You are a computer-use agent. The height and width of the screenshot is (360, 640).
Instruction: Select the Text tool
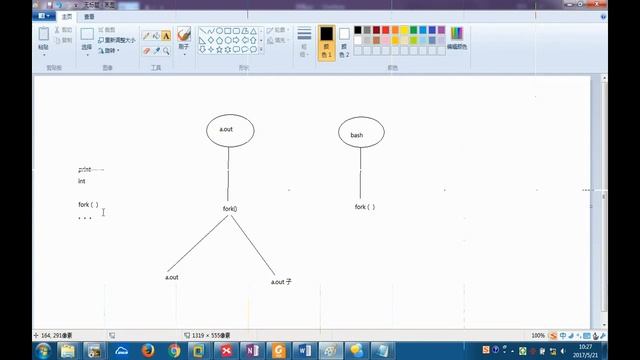coord(166,36)
